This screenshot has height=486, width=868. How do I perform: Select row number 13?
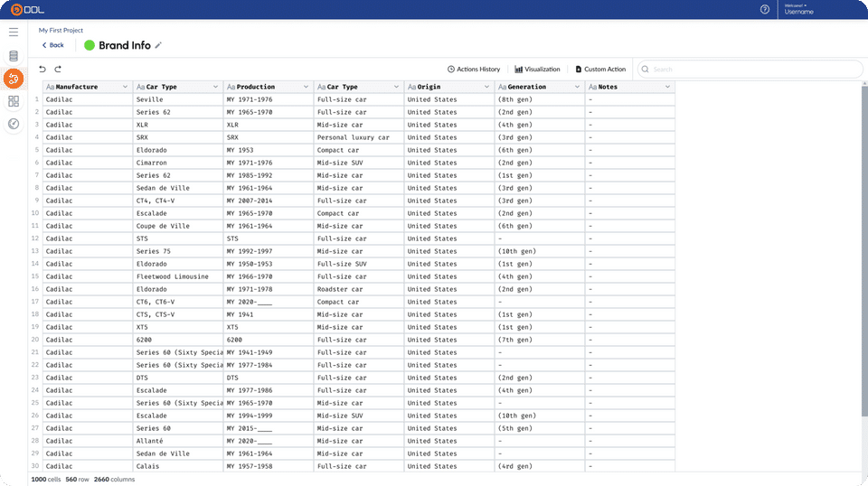click(35, 251)
